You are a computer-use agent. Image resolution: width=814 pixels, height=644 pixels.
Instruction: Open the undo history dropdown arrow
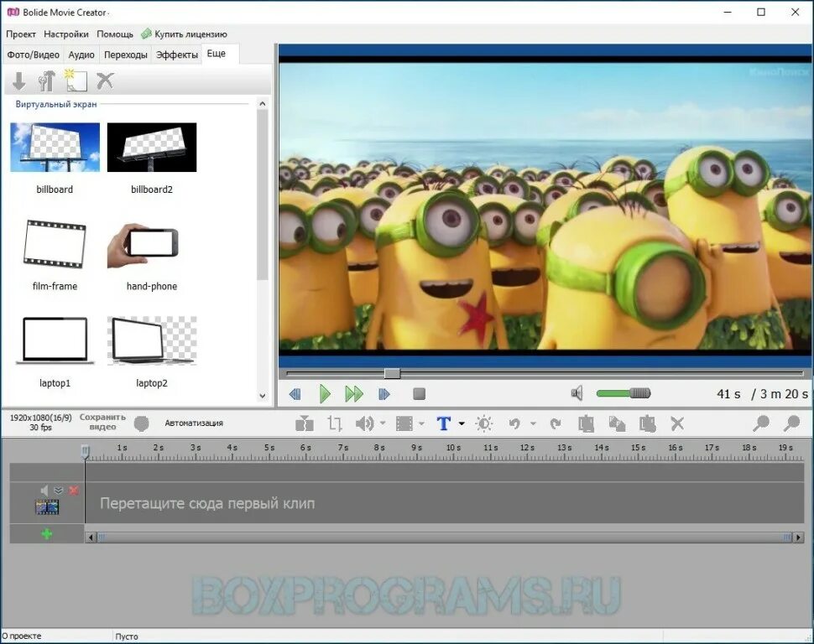533,423
